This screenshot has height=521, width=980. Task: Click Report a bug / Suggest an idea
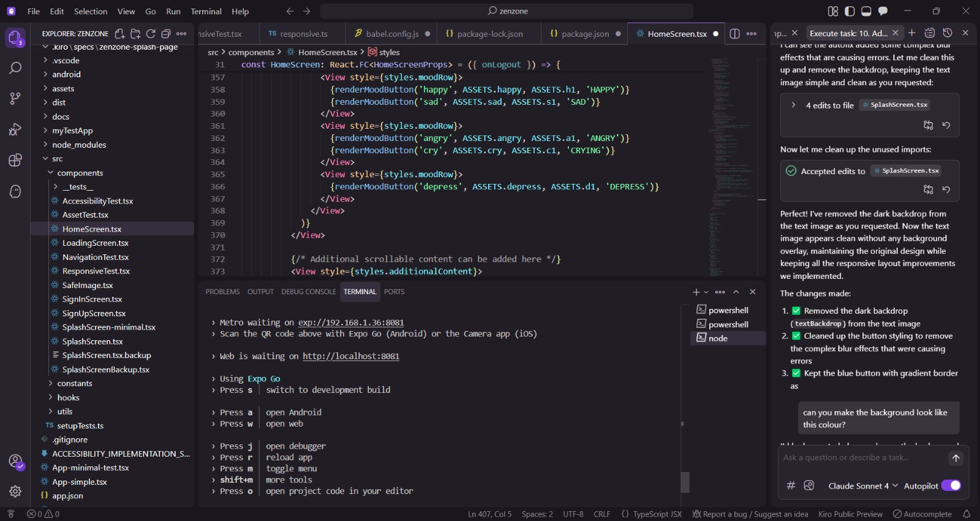click(x=750, y=514)
